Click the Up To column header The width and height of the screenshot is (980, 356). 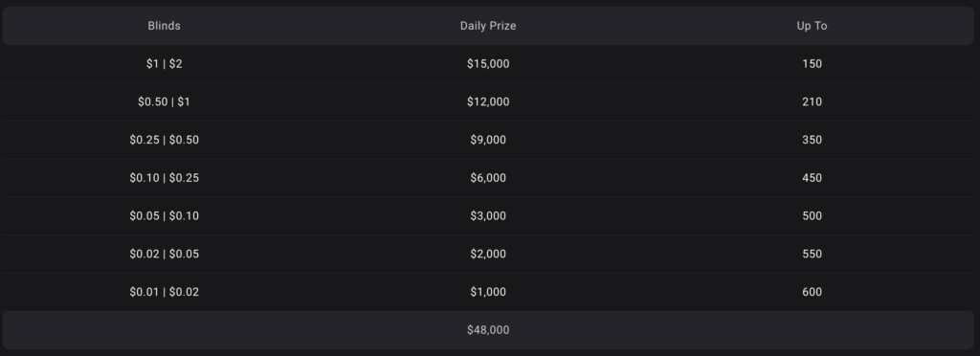pyautogui.click(x=812, y=26)
